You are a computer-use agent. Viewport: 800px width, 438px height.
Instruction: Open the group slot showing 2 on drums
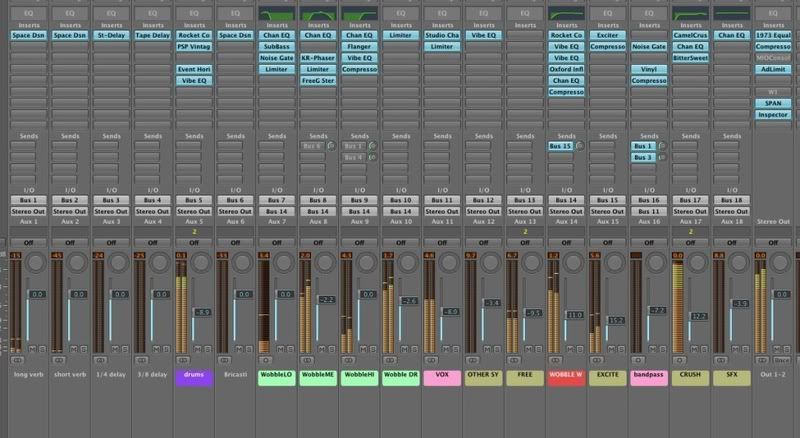point(194,232)
